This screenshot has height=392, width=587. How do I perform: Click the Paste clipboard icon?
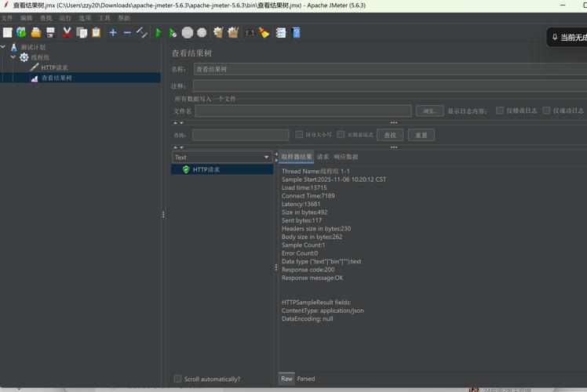(97, 33)
